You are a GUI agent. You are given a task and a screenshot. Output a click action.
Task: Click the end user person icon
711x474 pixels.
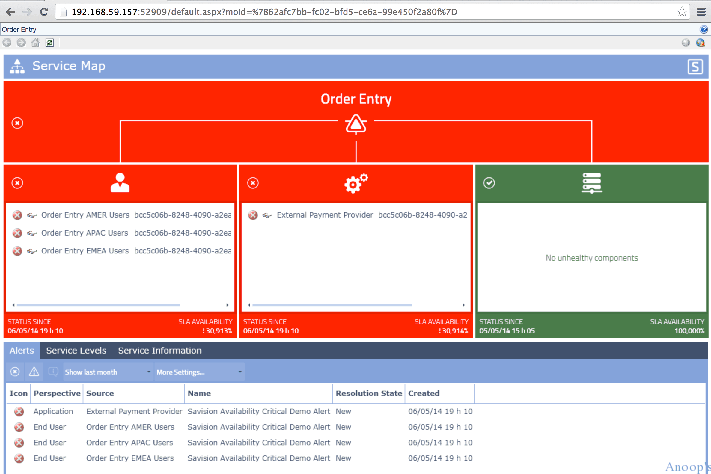[120, 182]
